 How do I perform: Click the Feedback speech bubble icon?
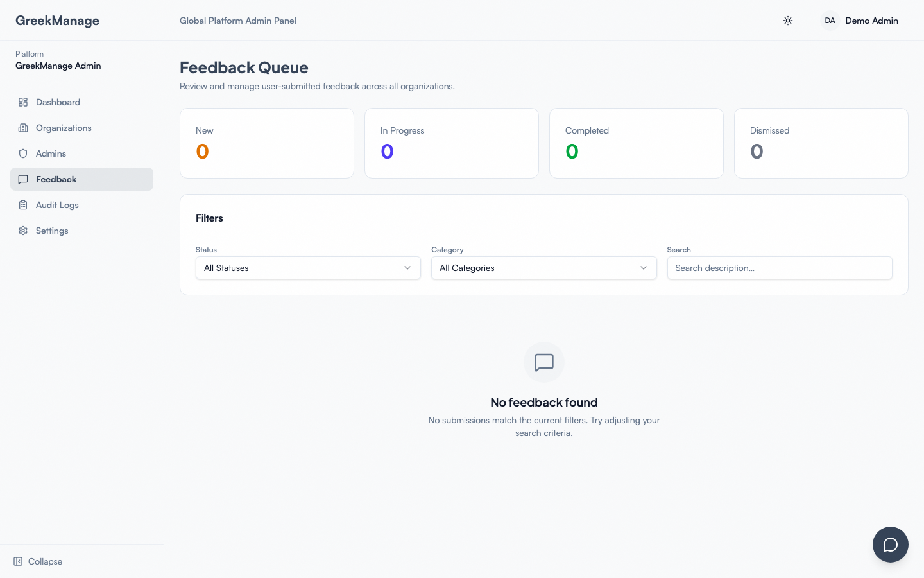[23, 179]
